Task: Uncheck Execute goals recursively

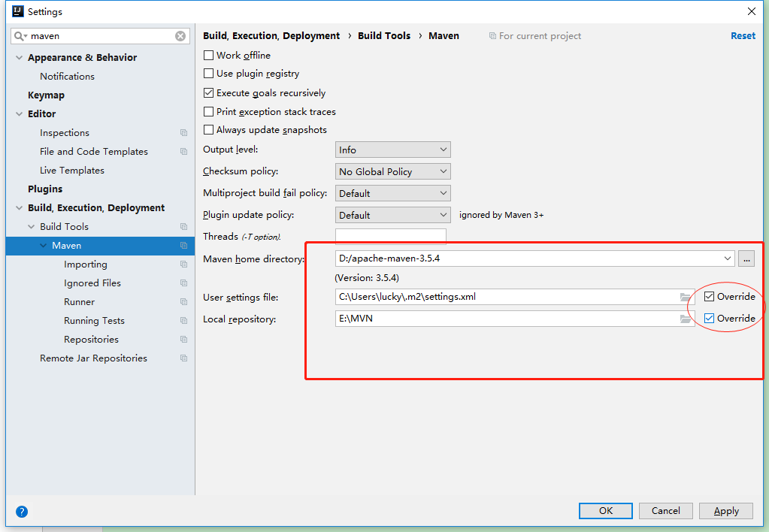Action: [x=208, y=92]
